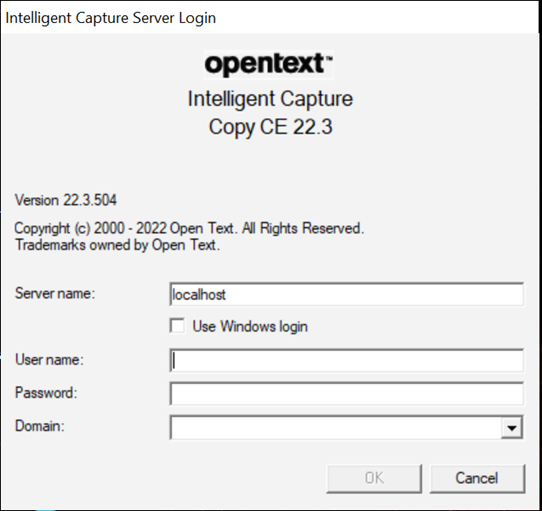The width and height of the screenshot is (542, 511).
Task: Click the 'Use Windows login' label text
Action: (x=250, y=326)
